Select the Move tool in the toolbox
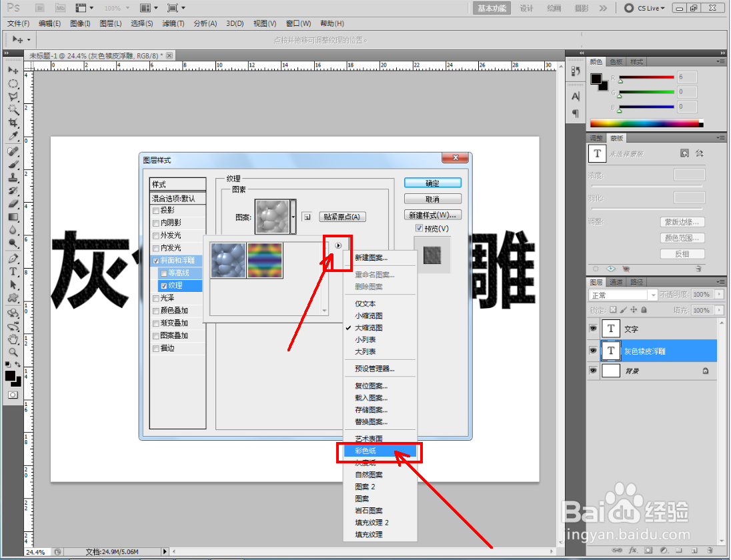 point(13,71)
